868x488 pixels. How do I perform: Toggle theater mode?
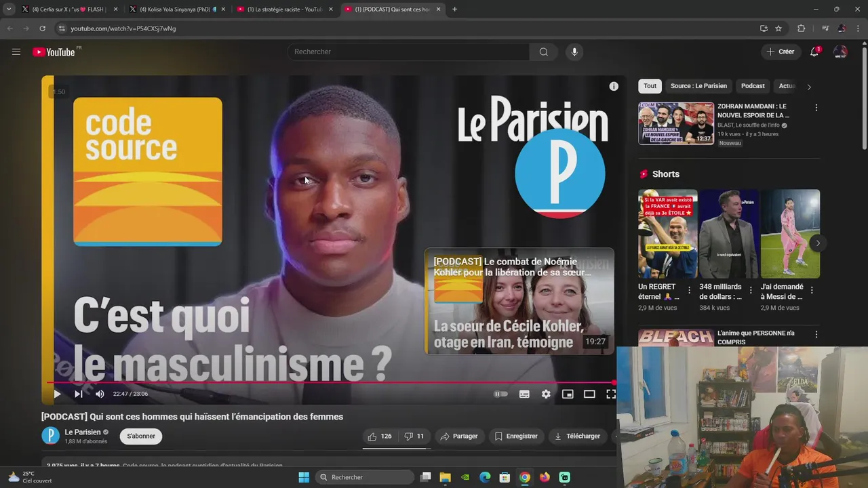[x=589, y=394]
